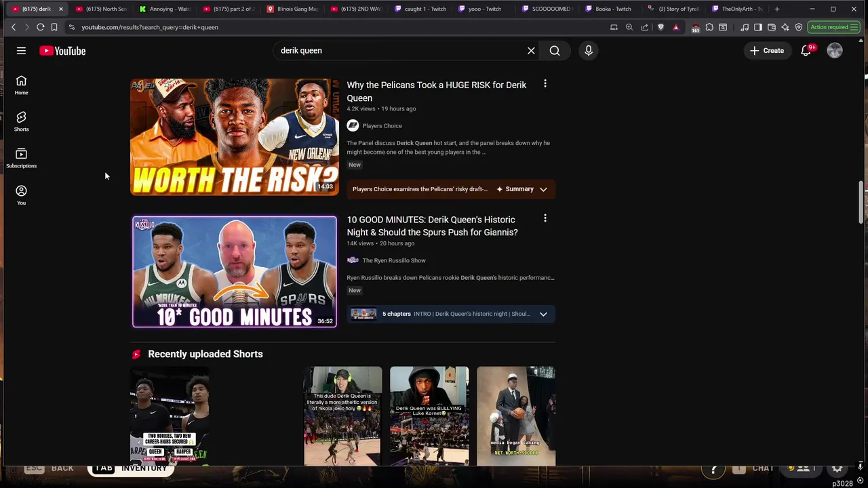The image size is (868, 488).
Task: Open the site info icon in address bar
Action: 72,27
